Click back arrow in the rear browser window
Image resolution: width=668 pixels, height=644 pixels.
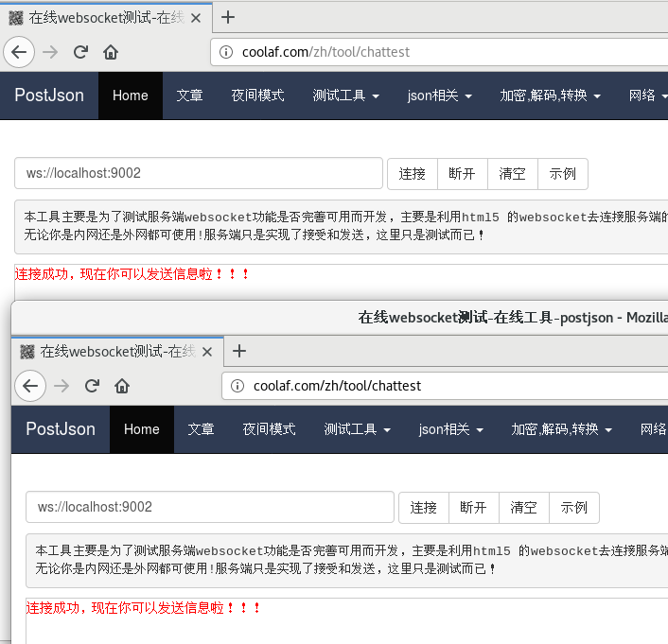19,52
